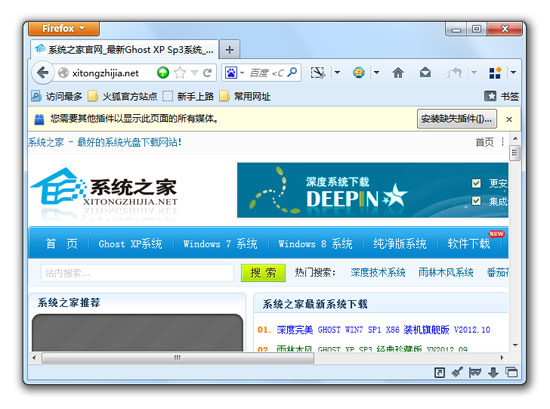Click the 安装缺失插件 button
The height and width of the screenshot is (409, 550).
457,119
